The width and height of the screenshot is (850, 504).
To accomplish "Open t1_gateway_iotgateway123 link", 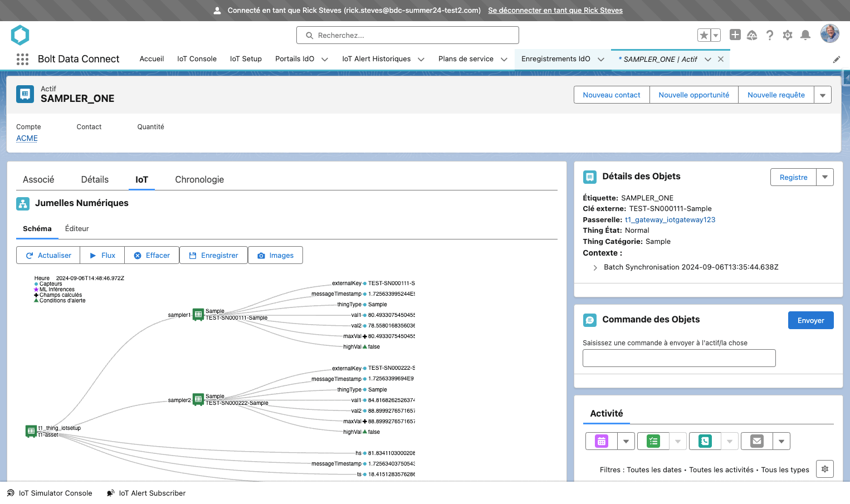I will click(x=670, y=219).
